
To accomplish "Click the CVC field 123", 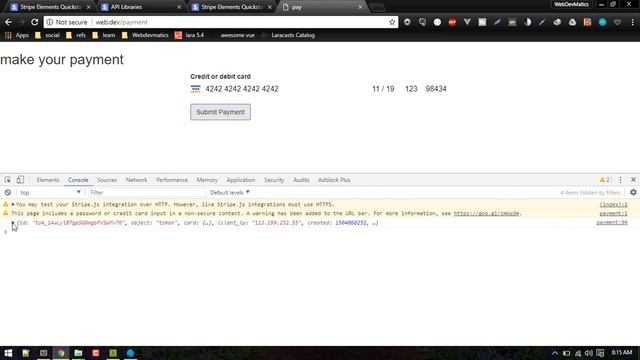I will 411,89.
